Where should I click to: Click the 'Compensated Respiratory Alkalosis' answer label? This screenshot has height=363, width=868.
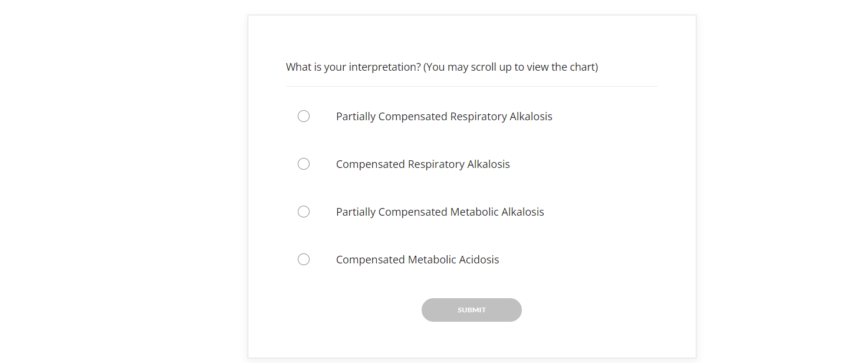coord(422,164)
